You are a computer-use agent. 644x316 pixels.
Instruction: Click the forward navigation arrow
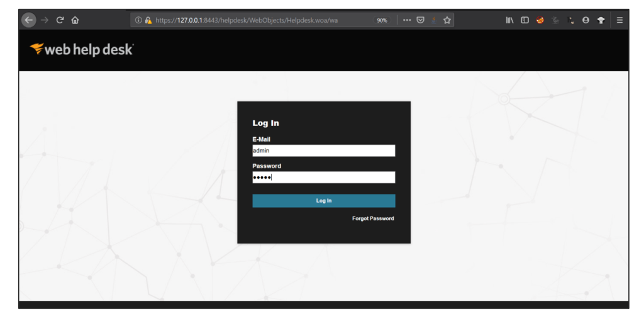click(x=45, y=20)
